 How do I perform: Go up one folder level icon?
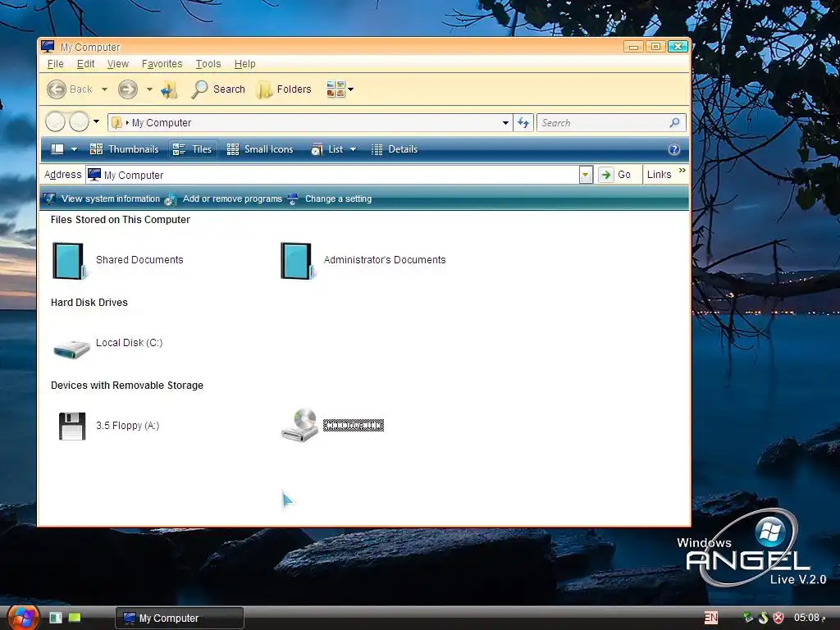[169, 89]
